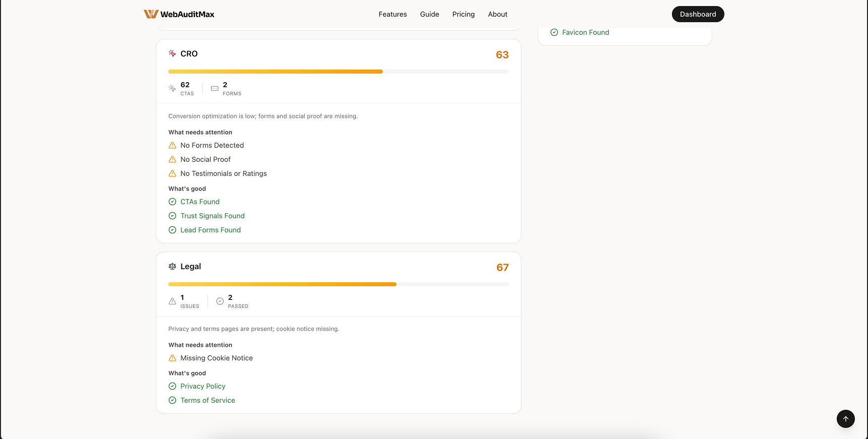
Task: Click the CTAs count cursor icon
Action: click(x=172, y=88)
